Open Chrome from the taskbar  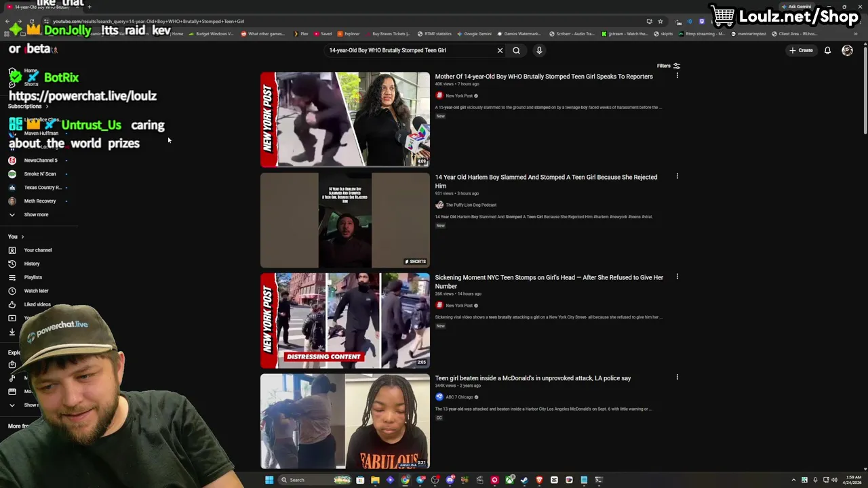405,480
